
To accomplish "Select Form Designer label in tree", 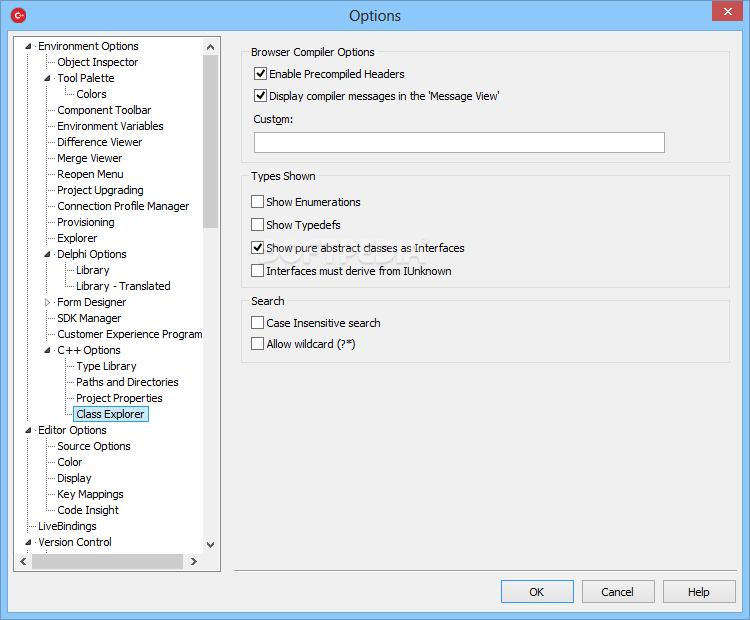I will click(91, 302).
